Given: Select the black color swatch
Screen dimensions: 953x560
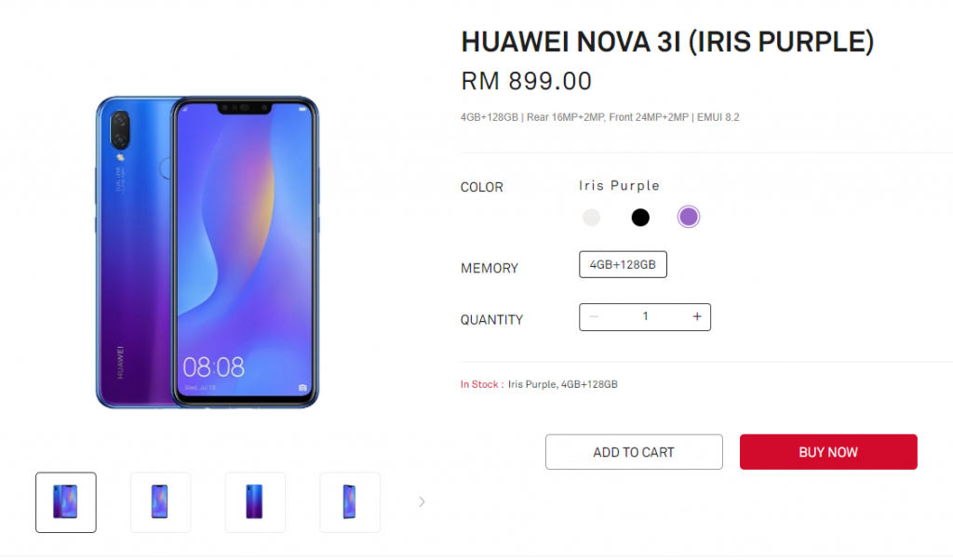Looking at the screenshot, I should pos(640,217).
